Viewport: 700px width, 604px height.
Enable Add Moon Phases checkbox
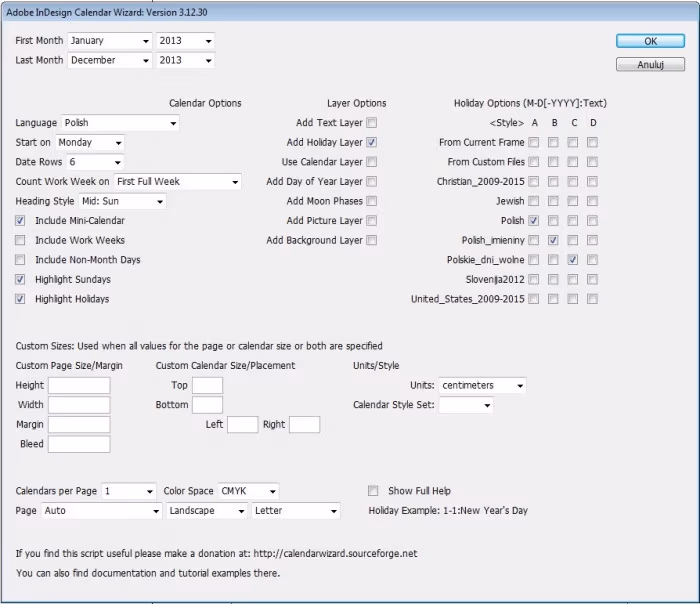[x=371, y=201]
